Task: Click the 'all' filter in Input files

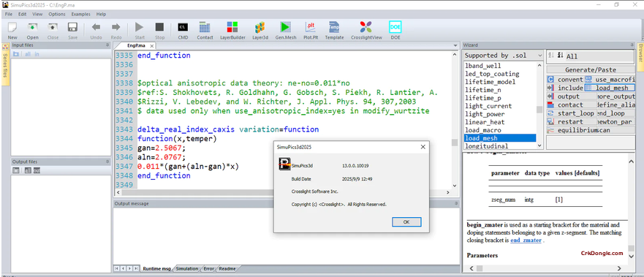Action: coord(28,54)
